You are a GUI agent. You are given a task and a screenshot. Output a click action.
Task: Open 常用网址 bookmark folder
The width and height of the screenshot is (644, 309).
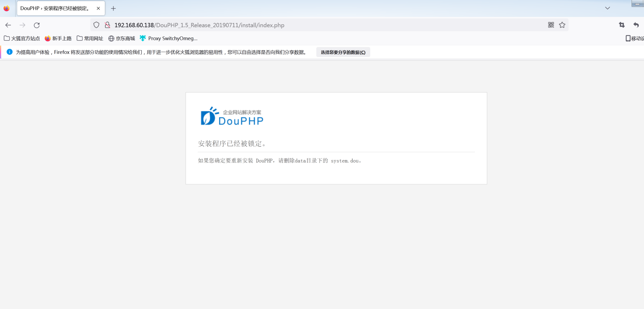pos(90,38)
